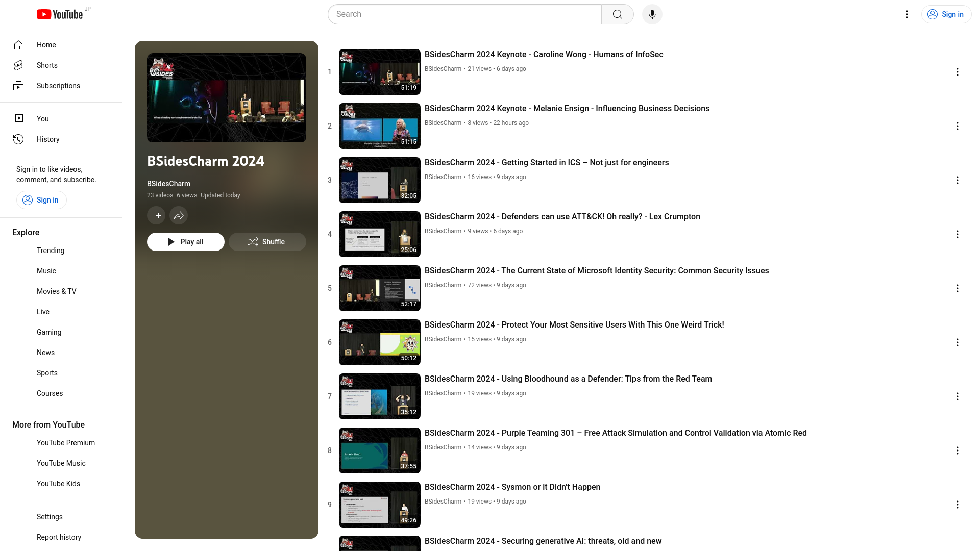Open Defenders can use ATT&CK video
980x551 pixels.
point(562,217)
